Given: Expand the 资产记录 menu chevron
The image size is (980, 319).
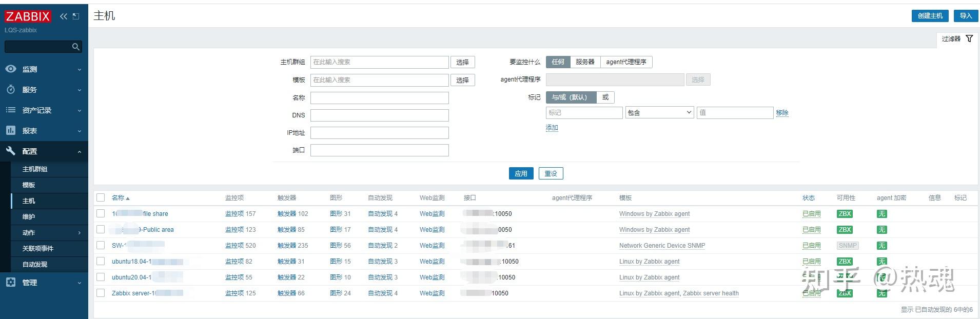Looking at the screenshot, I should [80, 110].
